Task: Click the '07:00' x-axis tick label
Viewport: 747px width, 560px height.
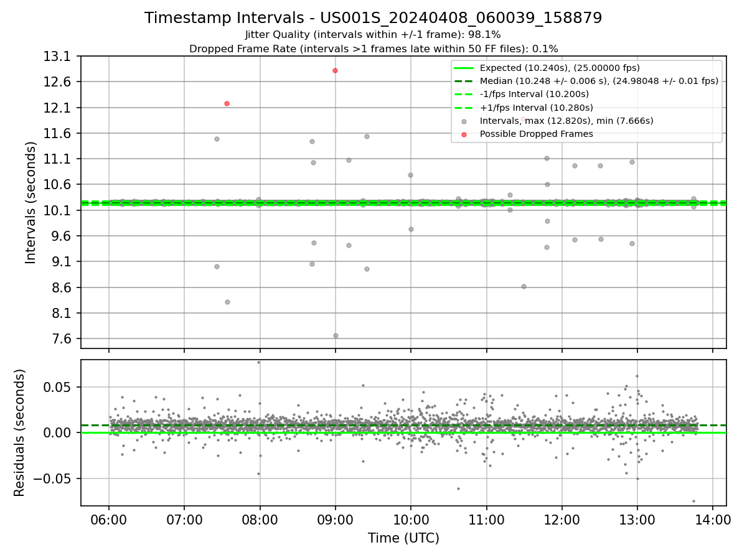Action: coord(184,519)
